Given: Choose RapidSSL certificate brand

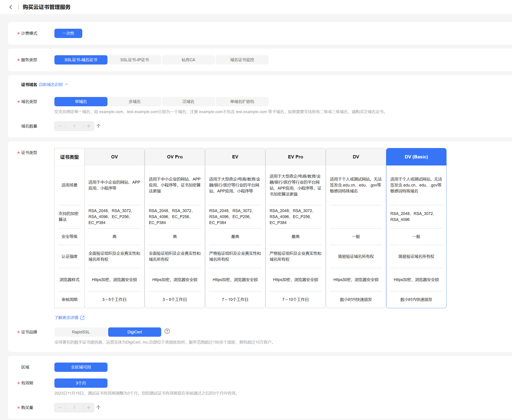Looking at the screenshot, I should [81, 332].
